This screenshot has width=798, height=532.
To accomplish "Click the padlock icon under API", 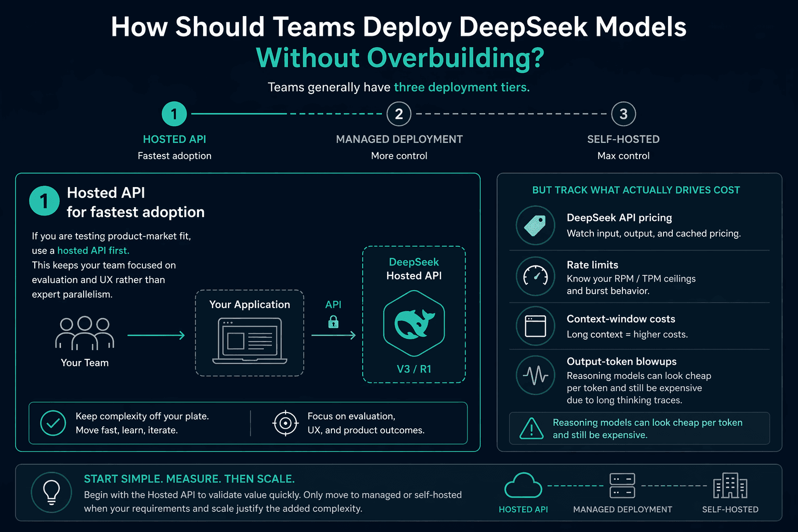I will click(x=334, y=322).
